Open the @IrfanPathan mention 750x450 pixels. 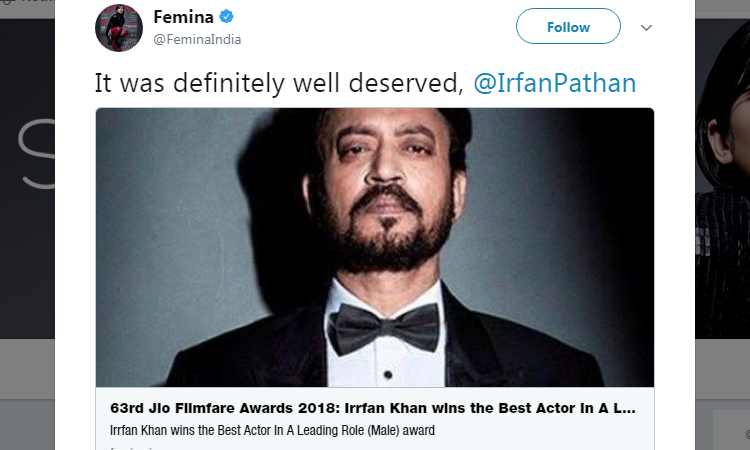(553, 83)
